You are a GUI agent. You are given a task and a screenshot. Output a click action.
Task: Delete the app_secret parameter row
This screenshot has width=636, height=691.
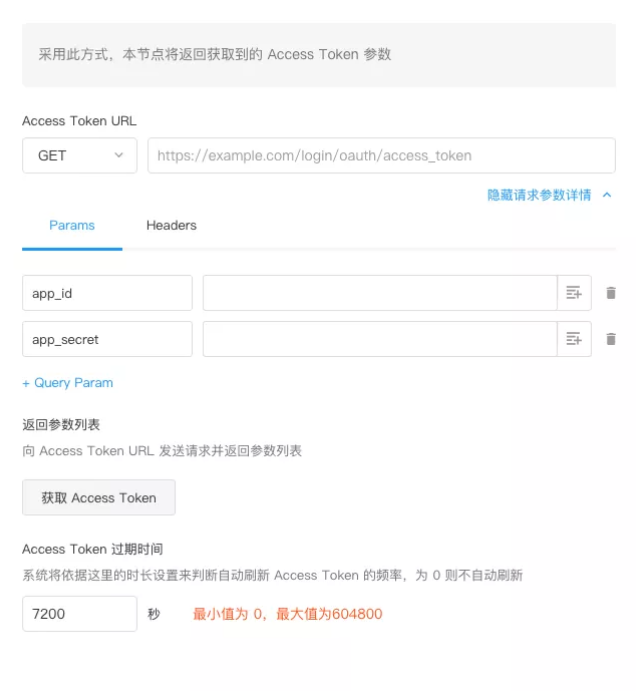coord(611,339)
